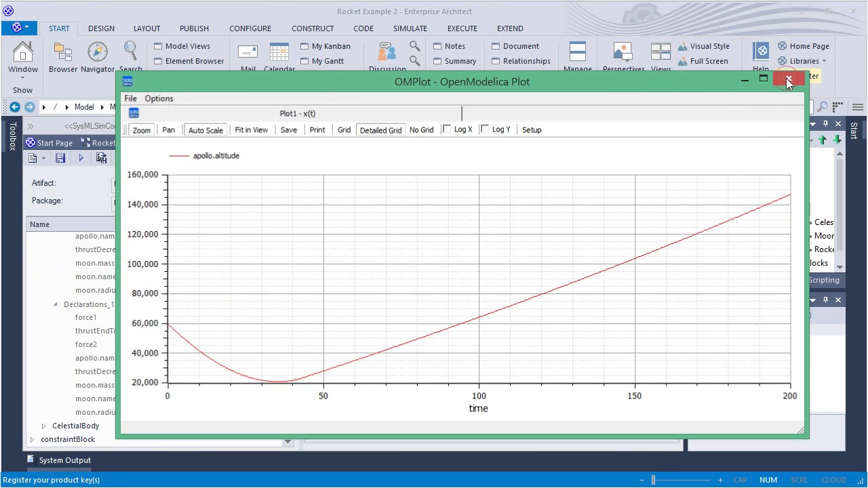Click the blue run-simulation play icon
Screen dimensions: 868x488
[81, 158]
